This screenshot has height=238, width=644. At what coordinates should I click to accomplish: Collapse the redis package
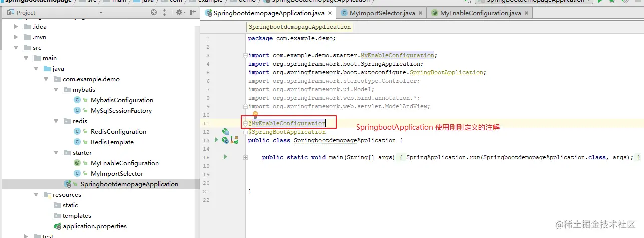pos(56,121)
